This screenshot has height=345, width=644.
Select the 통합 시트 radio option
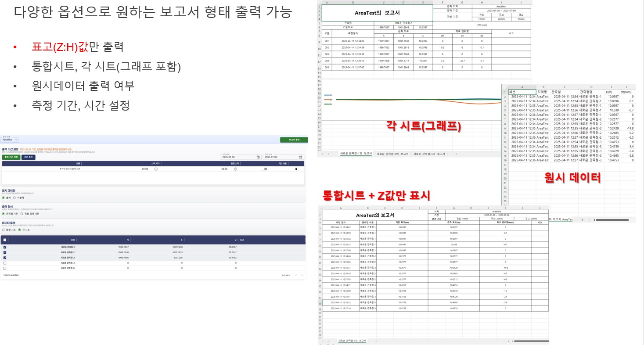click(x=4, y=230)
